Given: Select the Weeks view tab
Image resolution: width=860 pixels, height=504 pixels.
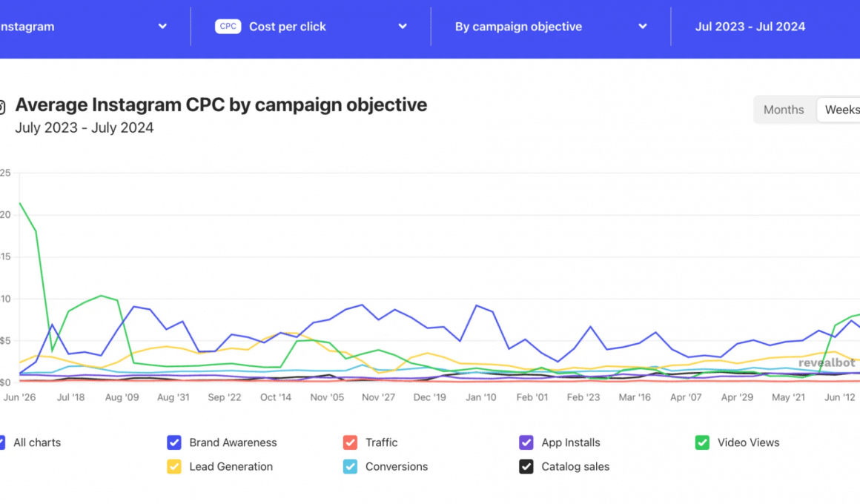Looking at the screenshot, I should coord(841,110).
